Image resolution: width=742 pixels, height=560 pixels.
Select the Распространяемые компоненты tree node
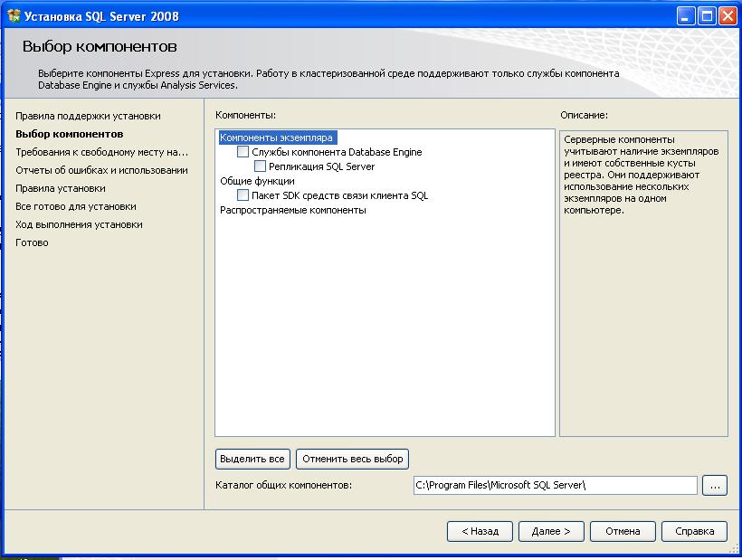pyautogui.click(x=293, y=210)
